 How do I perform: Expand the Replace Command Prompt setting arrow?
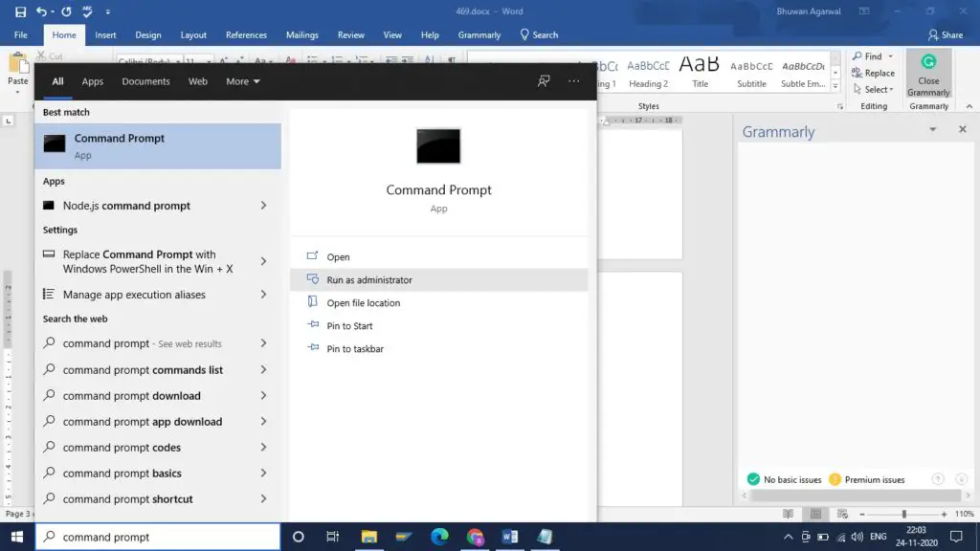264,262
